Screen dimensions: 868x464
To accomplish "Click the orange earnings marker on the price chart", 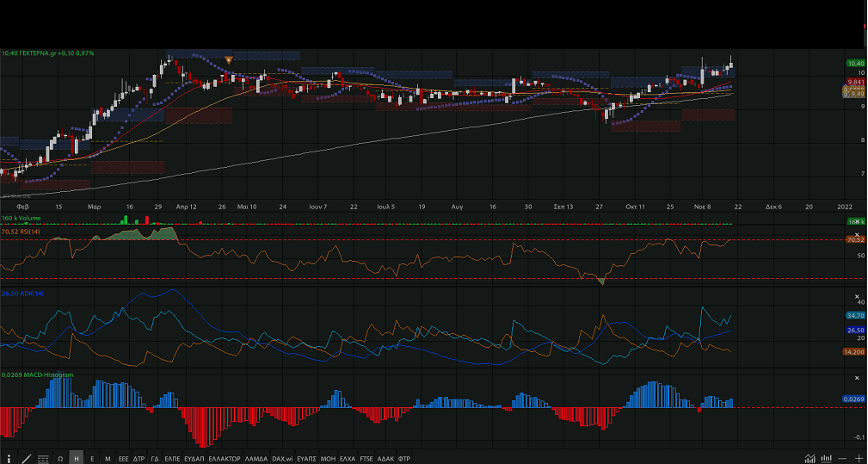I will (229, 59).
